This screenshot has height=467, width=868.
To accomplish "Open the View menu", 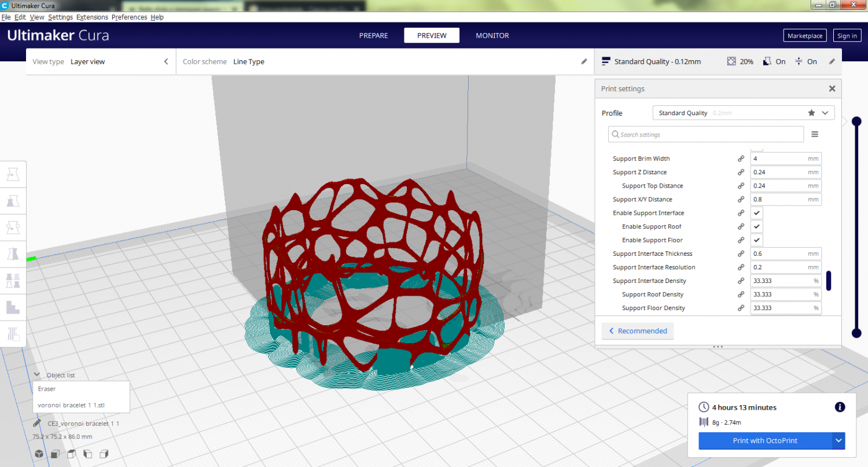I will coord(37,17).
